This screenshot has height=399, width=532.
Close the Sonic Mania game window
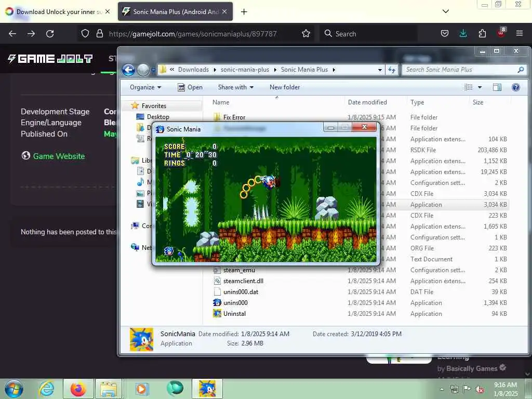(364, 127)
